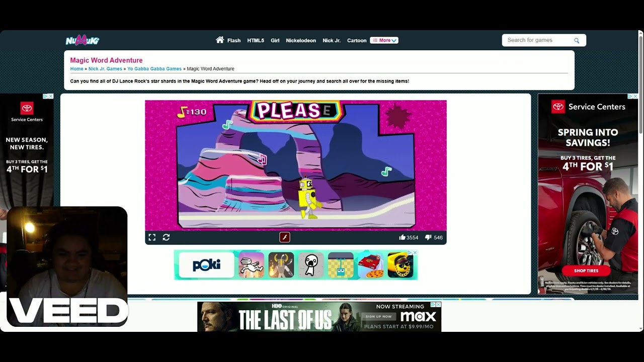Open the Girl games category
This screenshot has height=362, width=644.
coord(275,40)
